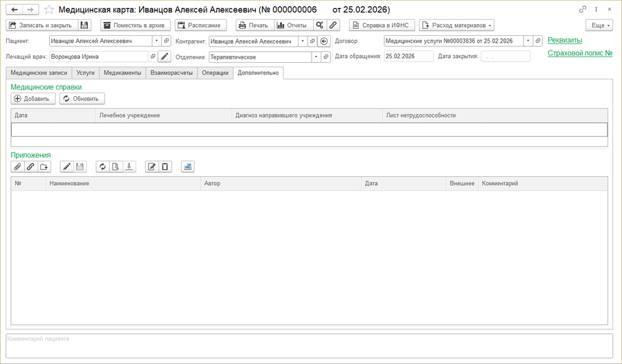
Task: Open Расписание
Action: (200, 25)
